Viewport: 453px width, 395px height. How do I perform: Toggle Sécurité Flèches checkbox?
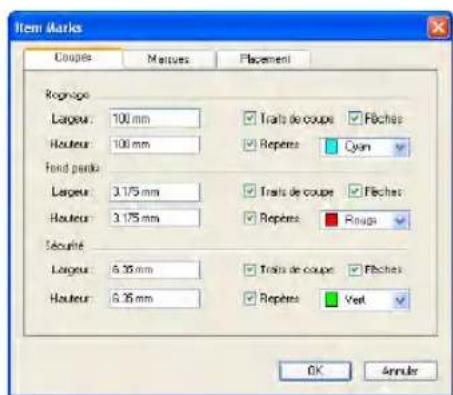[355, 270]
